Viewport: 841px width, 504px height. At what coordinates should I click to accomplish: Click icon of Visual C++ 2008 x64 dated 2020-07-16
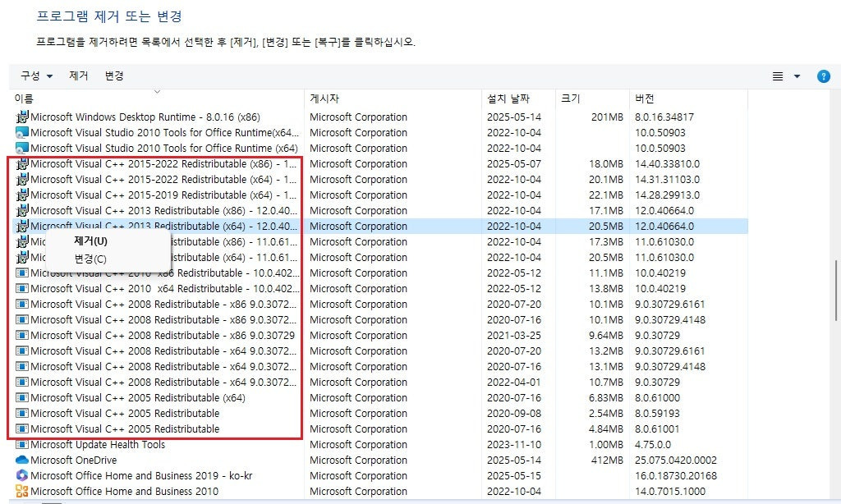(x=22, y=366)
